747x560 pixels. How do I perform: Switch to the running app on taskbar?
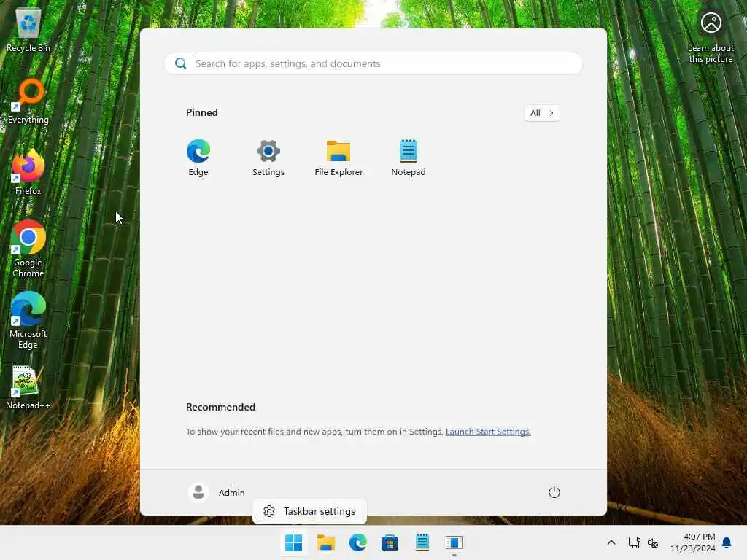pos(454,542)
